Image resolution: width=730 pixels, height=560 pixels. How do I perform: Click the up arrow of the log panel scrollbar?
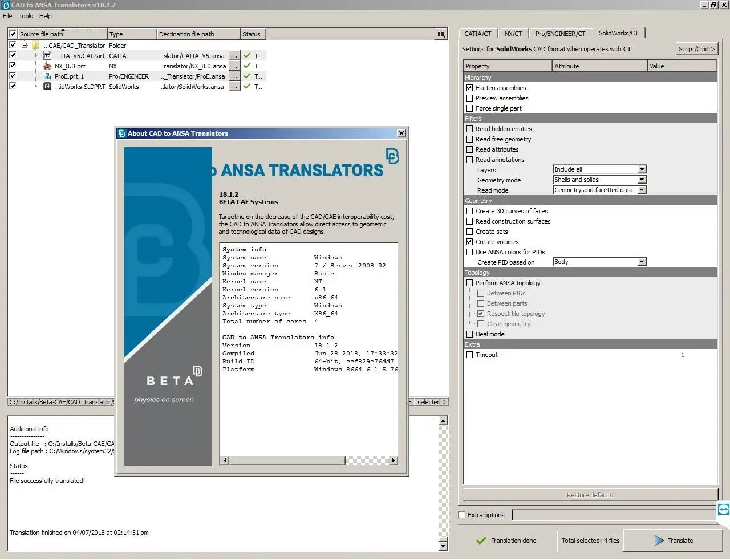point(443,421)
